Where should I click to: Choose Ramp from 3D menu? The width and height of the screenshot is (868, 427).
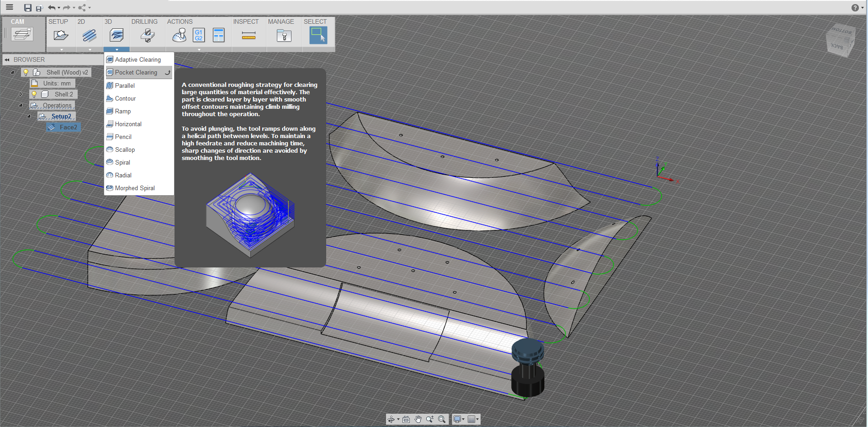(x=139, y=111)
